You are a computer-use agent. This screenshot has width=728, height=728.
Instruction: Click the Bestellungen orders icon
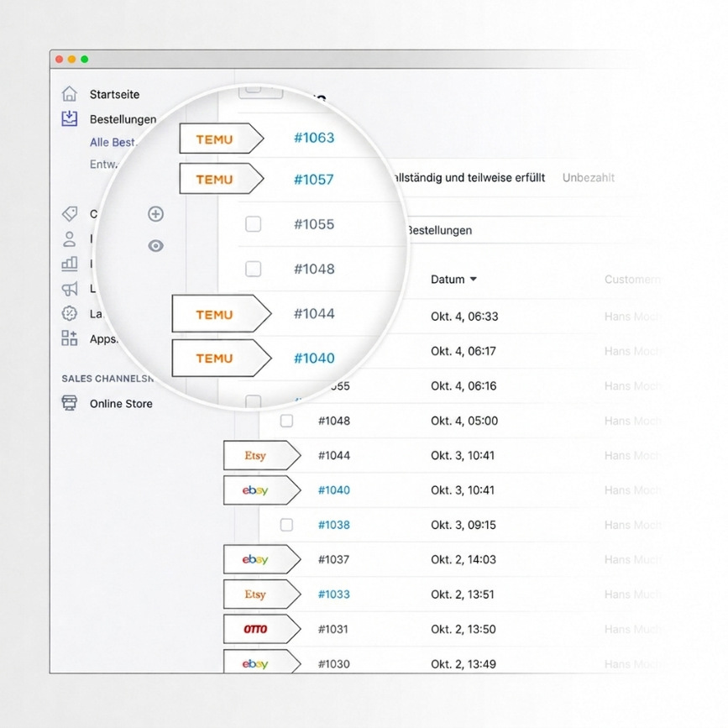[70, 119]
